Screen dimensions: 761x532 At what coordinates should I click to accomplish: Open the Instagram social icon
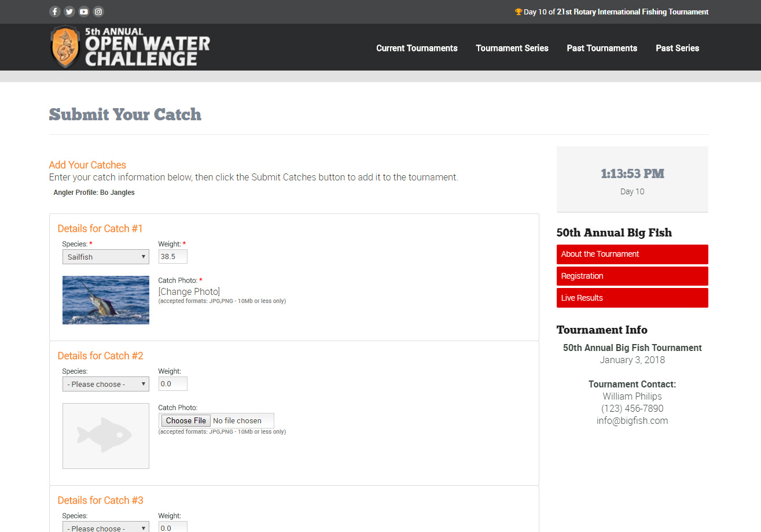point(98,12)
